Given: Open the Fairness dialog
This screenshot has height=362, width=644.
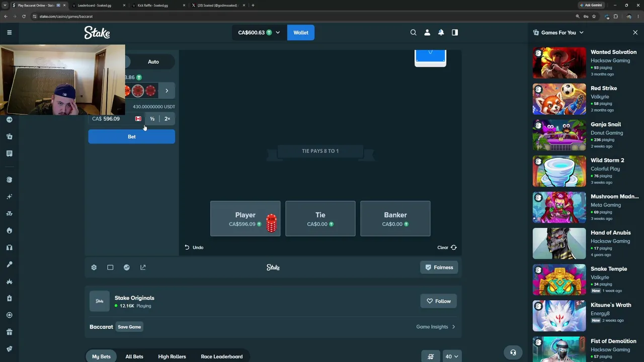Looking at the screenshot, I should [x=439, y=267].
